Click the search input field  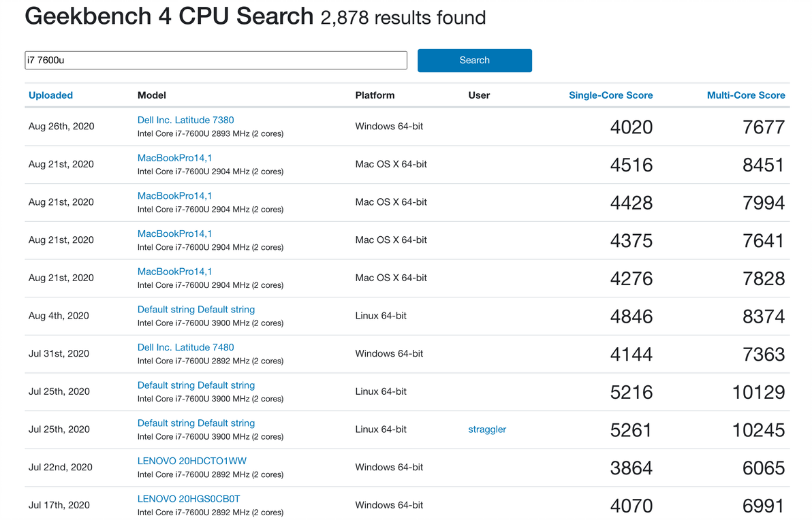216,61
